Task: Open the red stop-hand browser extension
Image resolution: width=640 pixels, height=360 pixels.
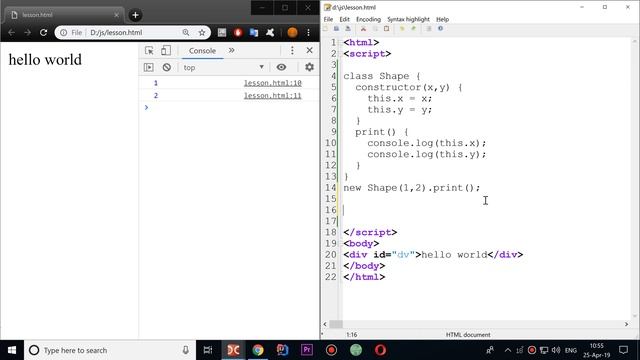Action: [x=238, y=32]
